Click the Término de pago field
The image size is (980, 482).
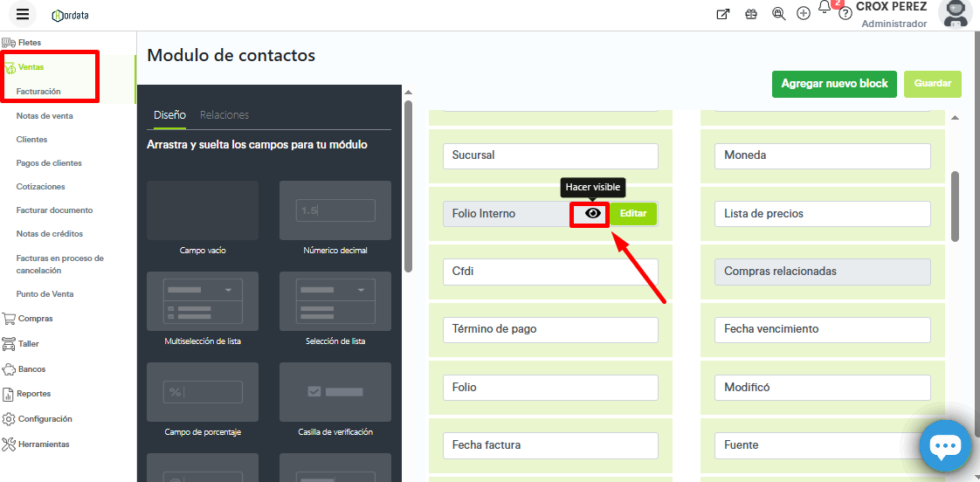tap(550, 329)
